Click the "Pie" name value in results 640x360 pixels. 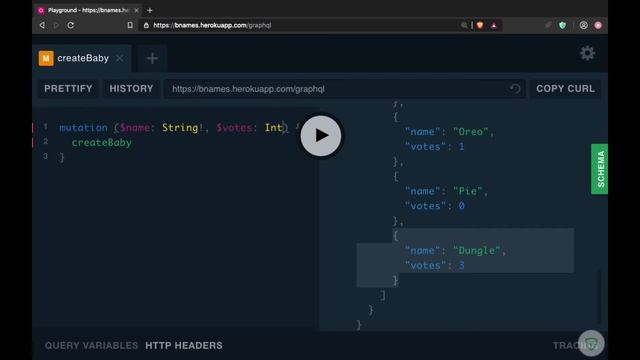(x=468, y=191)
